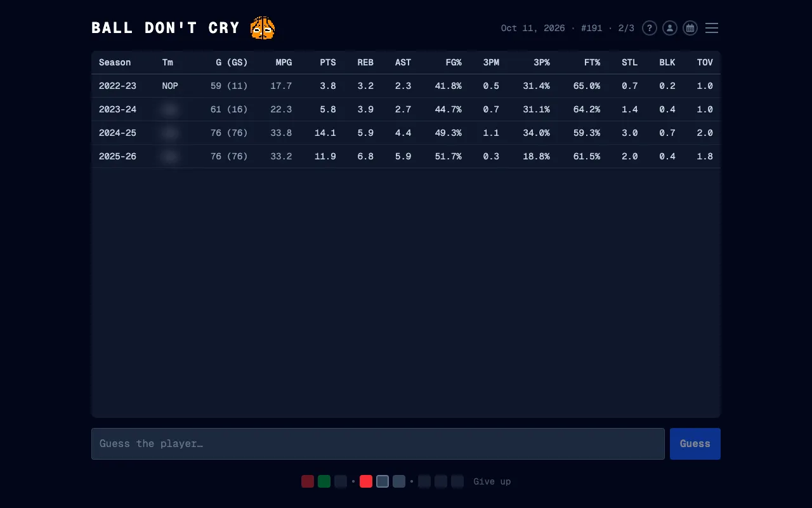
Task: Click the 3P% column header
Action: [x=542, y=62]
